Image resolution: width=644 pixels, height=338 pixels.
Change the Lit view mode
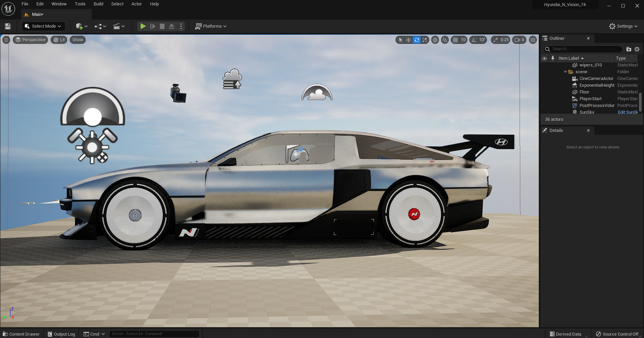coord(59,40)
